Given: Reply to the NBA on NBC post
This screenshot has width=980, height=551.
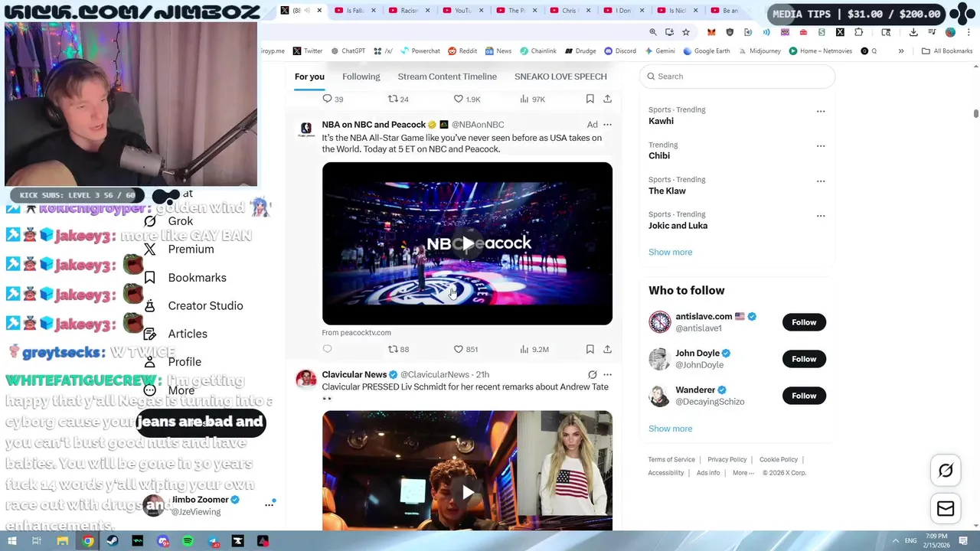Looking at the screenshot, I should pyautogui.click(x=327, y=349).
